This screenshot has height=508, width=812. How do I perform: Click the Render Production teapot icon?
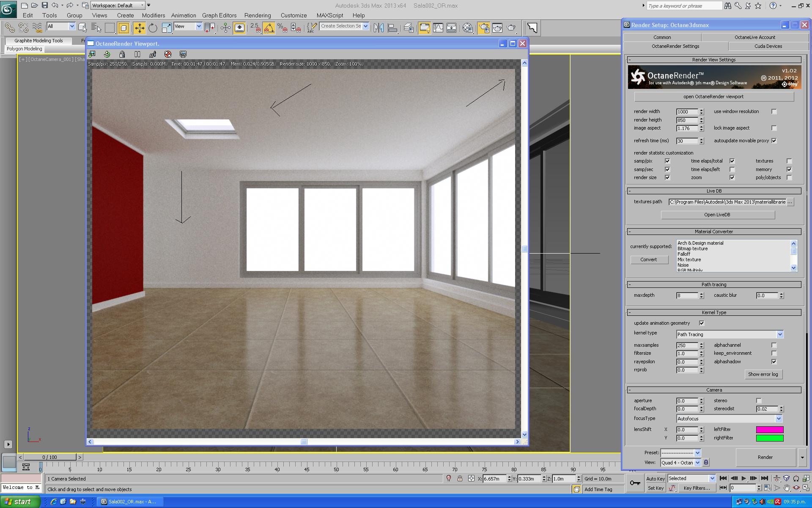(511, 28)
